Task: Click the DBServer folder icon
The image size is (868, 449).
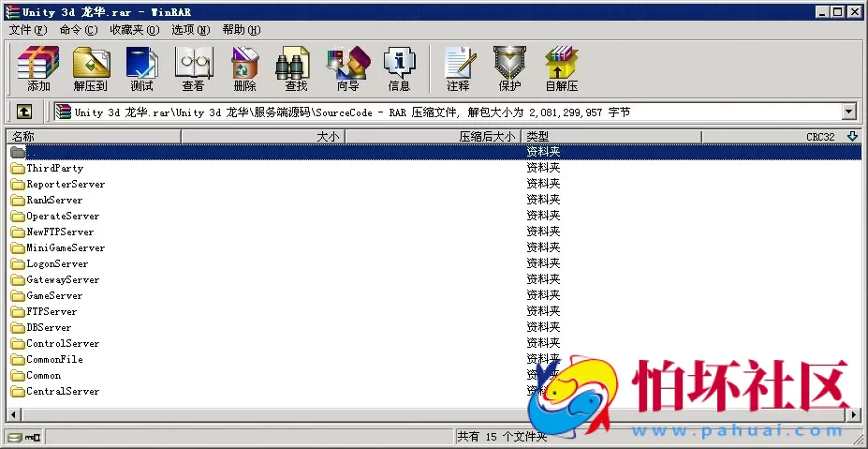Action: [x=19, y=327]
